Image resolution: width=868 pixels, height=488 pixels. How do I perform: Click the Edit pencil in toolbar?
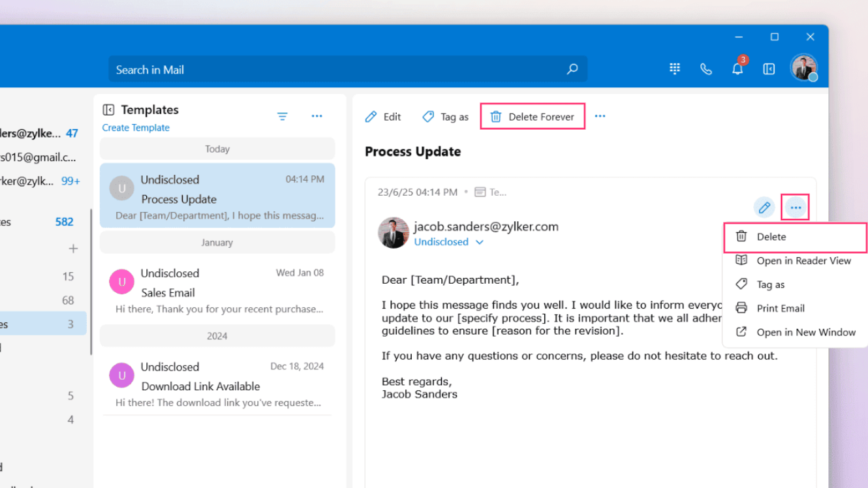[x=383, y=117]
